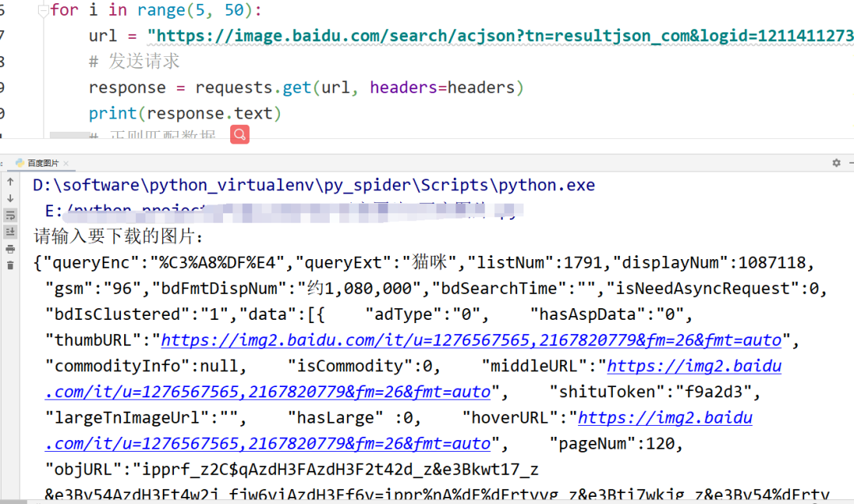The image size is (854, 504).
Task: Click the "hasAspData":"0" text
Action: pos(606,314)
